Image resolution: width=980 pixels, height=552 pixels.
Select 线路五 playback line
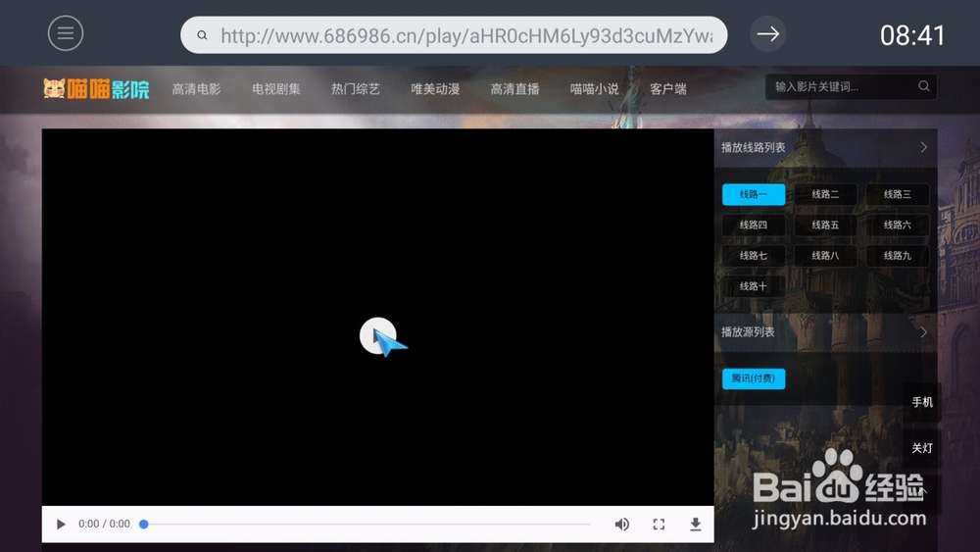click(x=825, y=226)
